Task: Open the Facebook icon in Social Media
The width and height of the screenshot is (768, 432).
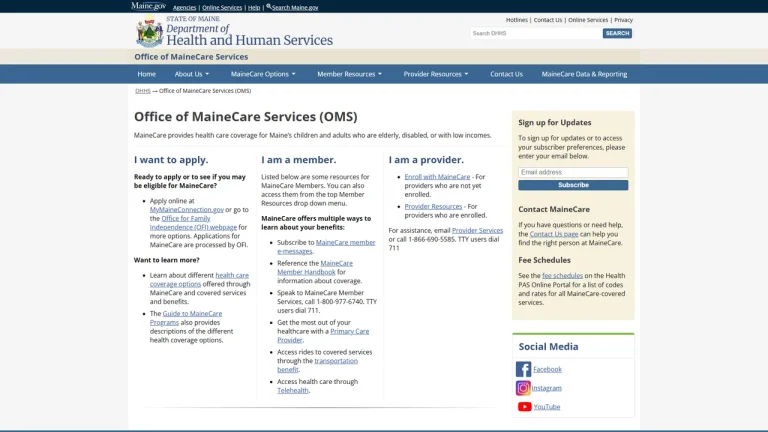Action: point(523,369)
